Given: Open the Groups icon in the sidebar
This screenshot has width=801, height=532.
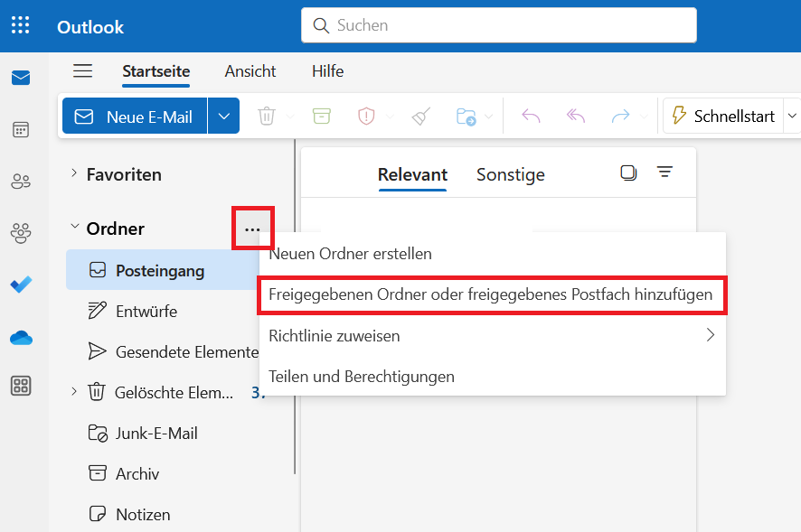Looking at the screenshot, I should pyautogui.click(x=21, y=233).
